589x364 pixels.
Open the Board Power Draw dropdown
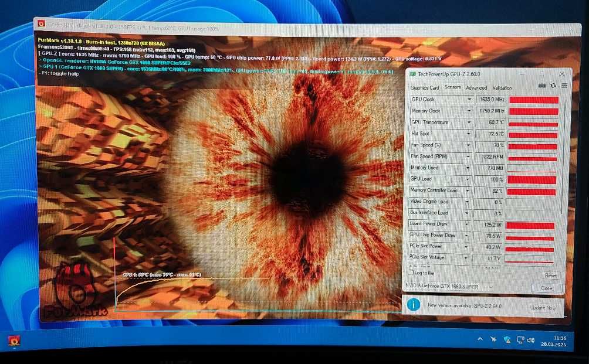click(x=466, y=224)
